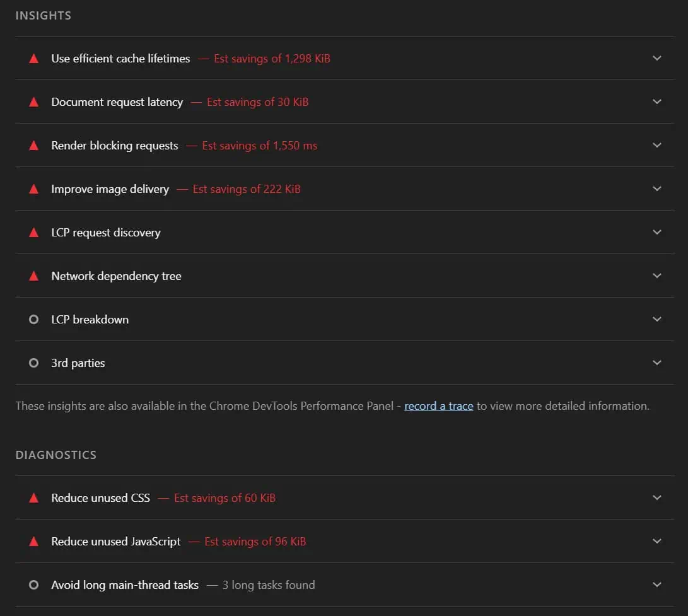Click the Reduce unused JavaScript title
The image size is (688, 616).
pos(116,542)
